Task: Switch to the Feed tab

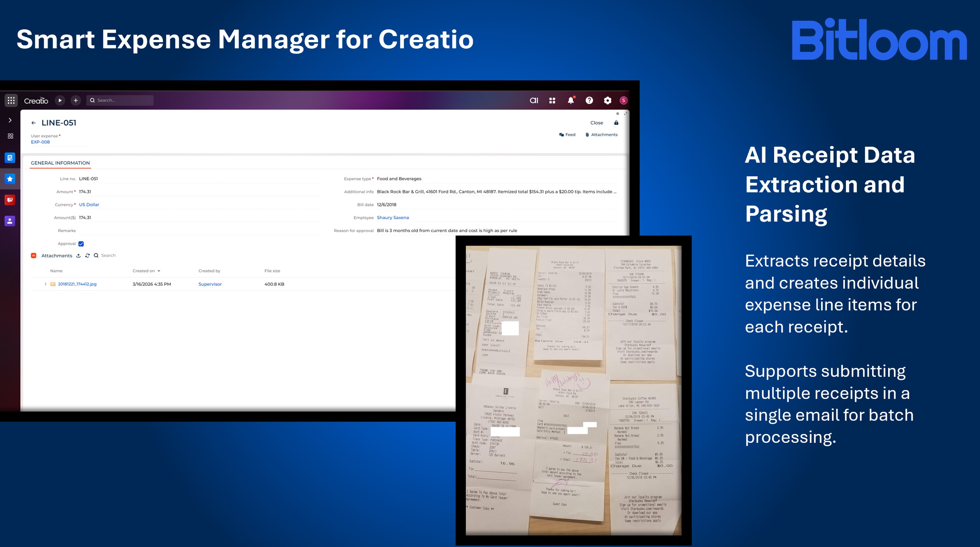Action: point(567,134)
